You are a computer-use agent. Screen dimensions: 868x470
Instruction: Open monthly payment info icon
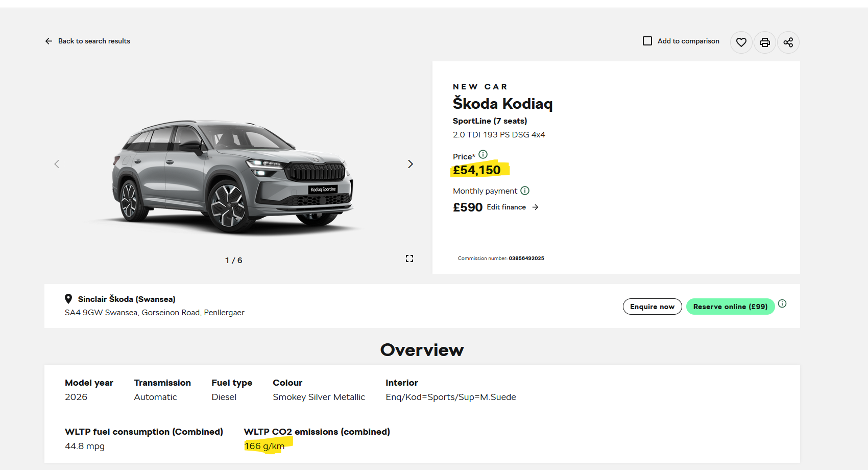(x=525, y=191)
